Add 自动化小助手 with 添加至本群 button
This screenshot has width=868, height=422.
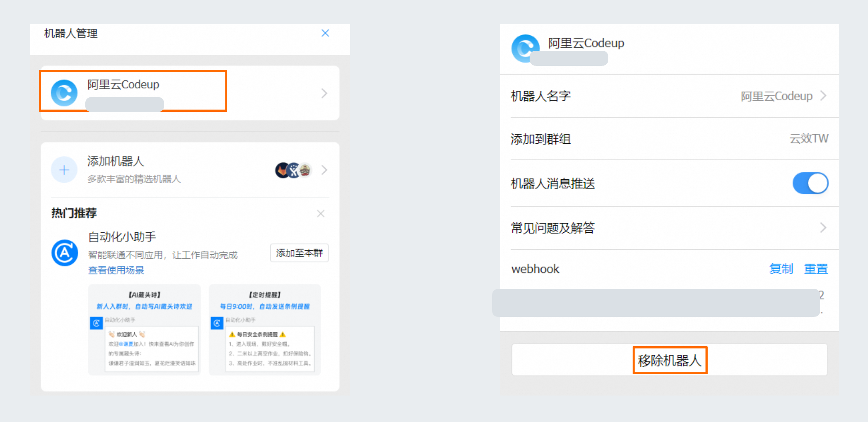tap(299, 253)
